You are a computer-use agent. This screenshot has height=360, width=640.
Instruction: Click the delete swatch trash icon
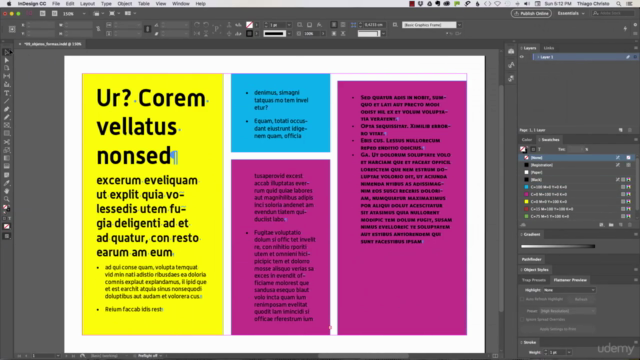630,225
